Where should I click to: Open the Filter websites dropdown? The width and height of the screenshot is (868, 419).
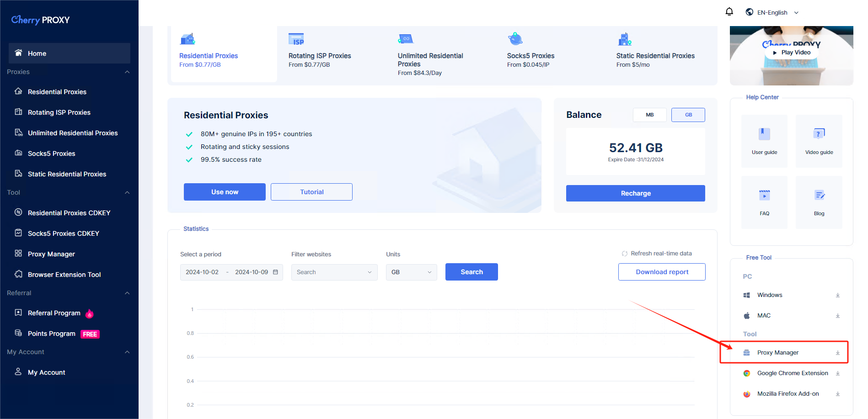point(334,272)
